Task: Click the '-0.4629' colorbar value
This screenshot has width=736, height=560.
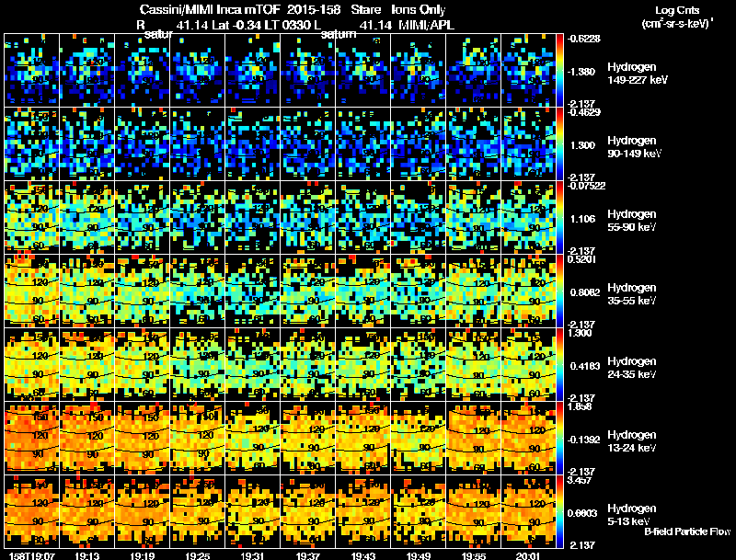Action: [584, 112]
